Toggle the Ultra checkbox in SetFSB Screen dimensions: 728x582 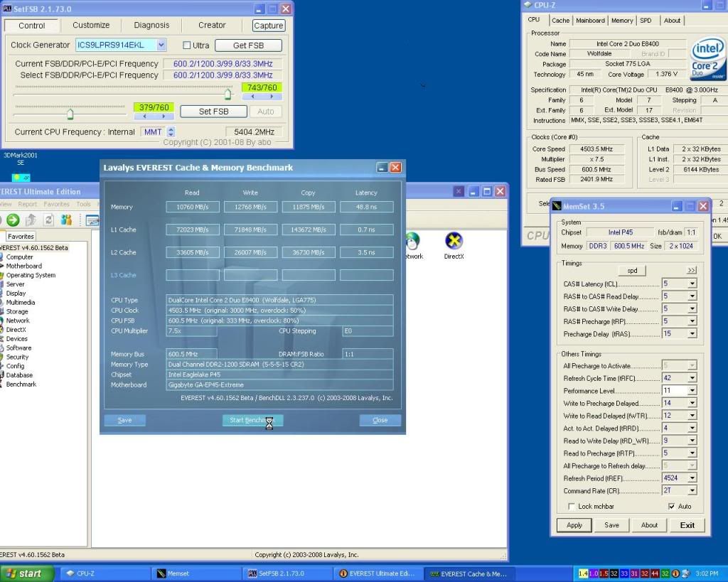187,45
